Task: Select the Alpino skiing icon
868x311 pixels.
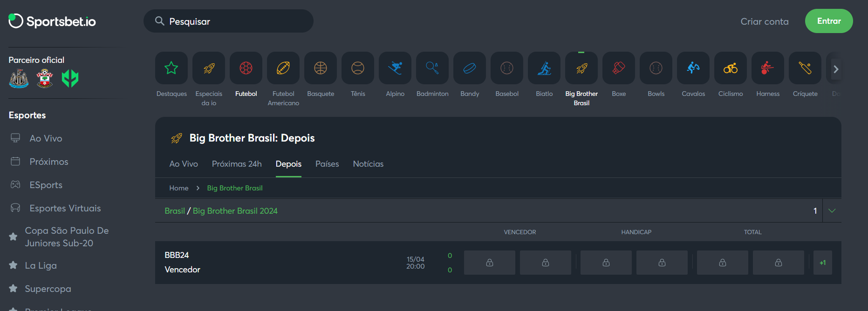Action: (395, 68)
